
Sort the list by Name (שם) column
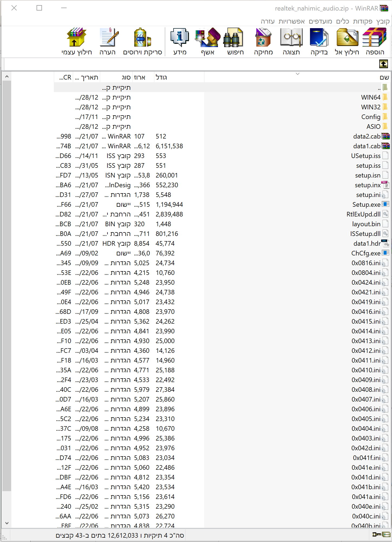[x=297, y=77]
